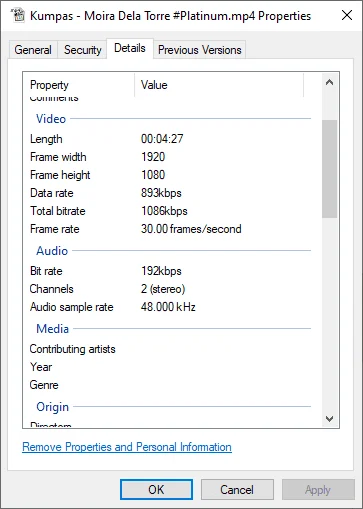This screenshot has width=363, height=509.
Task: Click the Video section heading
Action: pyautogui.click(x=51, y=119)
